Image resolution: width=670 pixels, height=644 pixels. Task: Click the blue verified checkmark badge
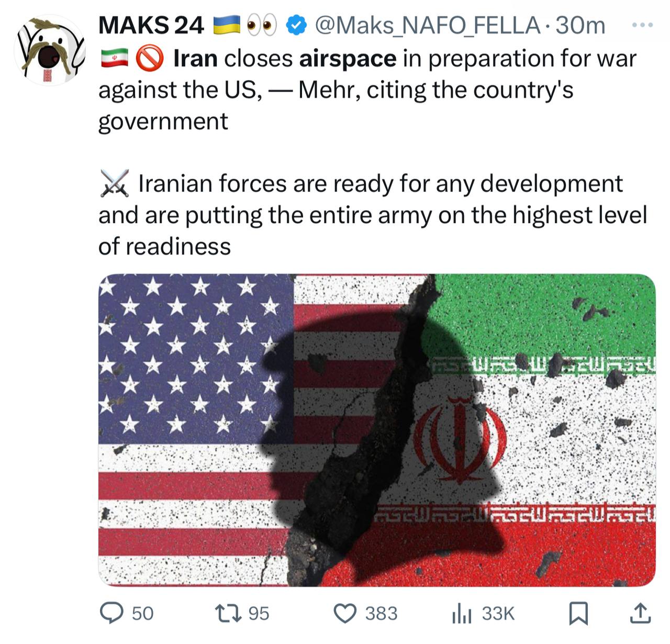click(297, 25)
